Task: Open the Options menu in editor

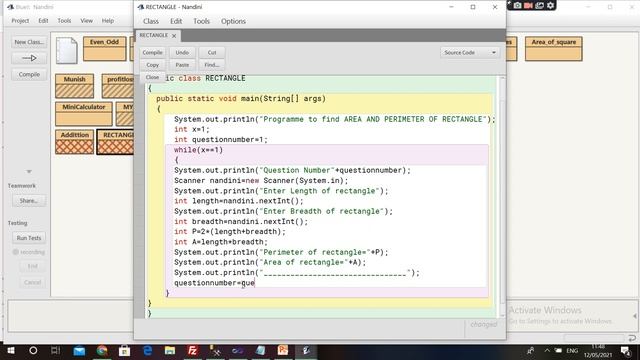Action: (233, 21)
